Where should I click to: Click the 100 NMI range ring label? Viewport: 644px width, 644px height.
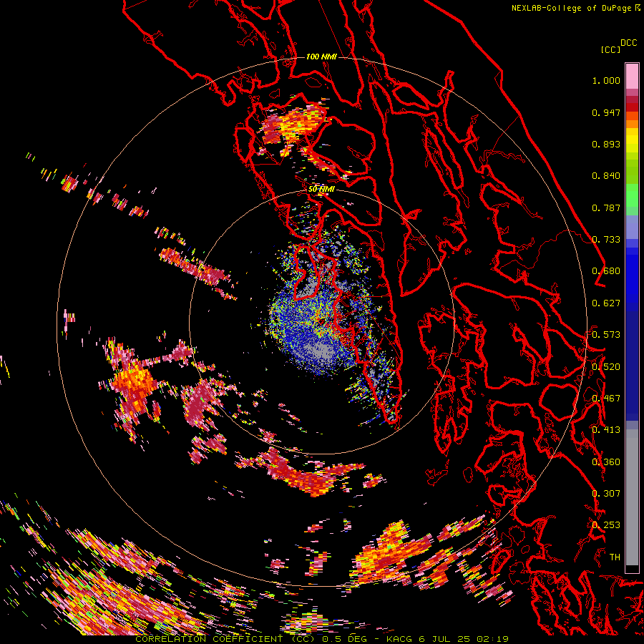(x=321, y=57)
